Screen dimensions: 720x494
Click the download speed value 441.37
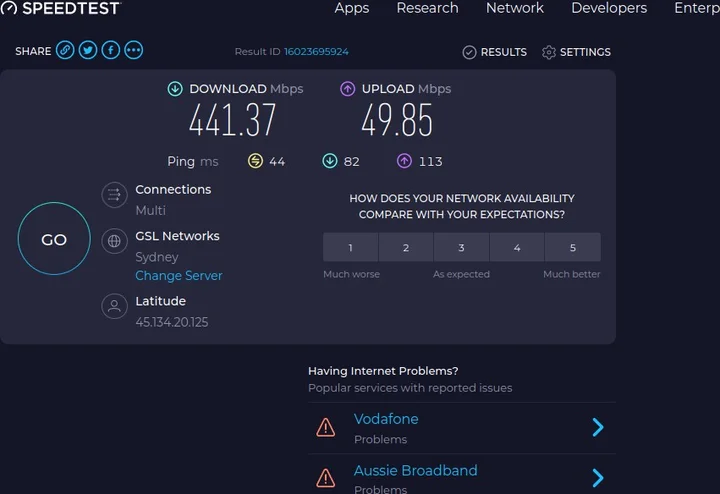[x=232, y=120]
